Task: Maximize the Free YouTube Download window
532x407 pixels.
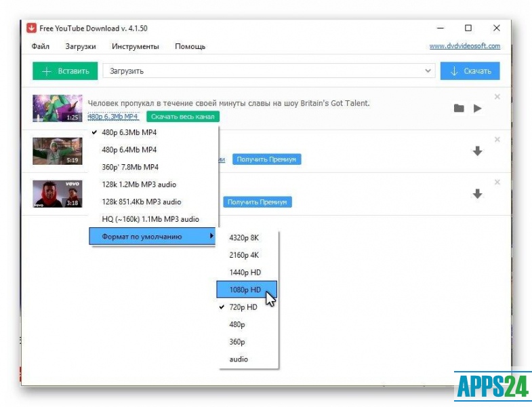Action: [x=468, y=28]
